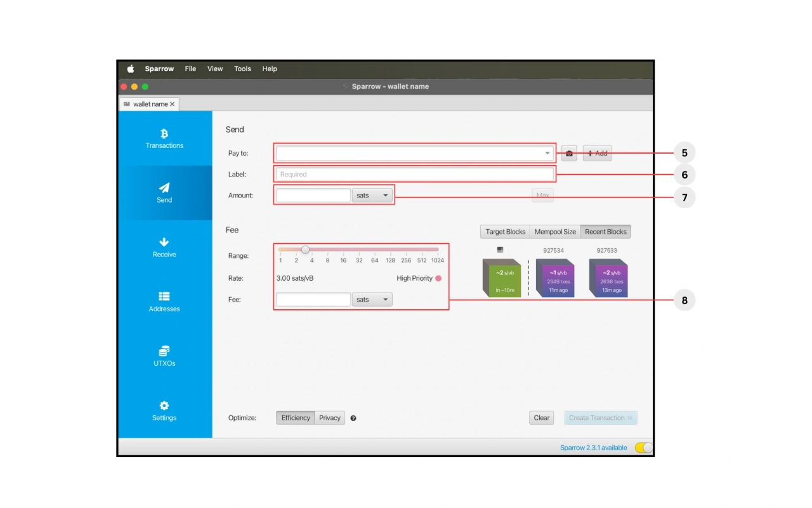Image resolution: width=812 pixels, height=508 pixels.
Task: Click the 3.00 sats/vB rate value
Action: point(295,278)
